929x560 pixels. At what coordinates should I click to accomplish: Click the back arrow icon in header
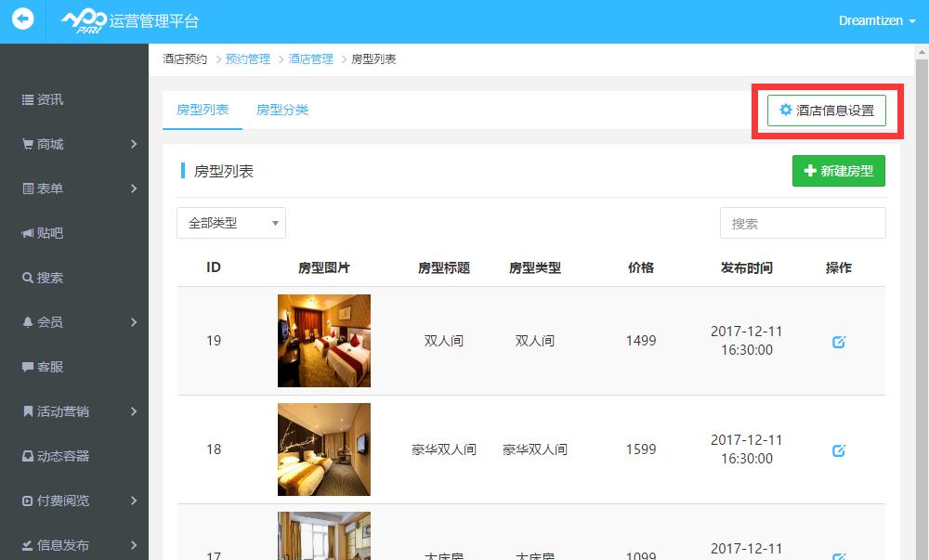coord(22,20)
